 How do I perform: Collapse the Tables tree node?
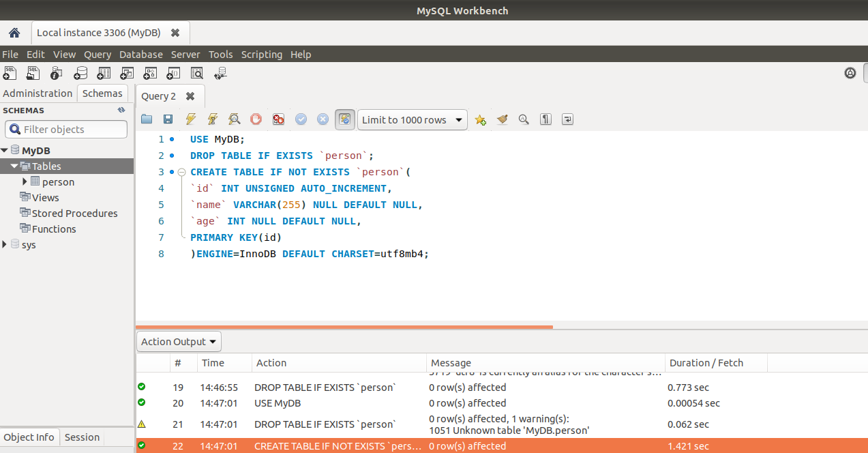point(14,166)
